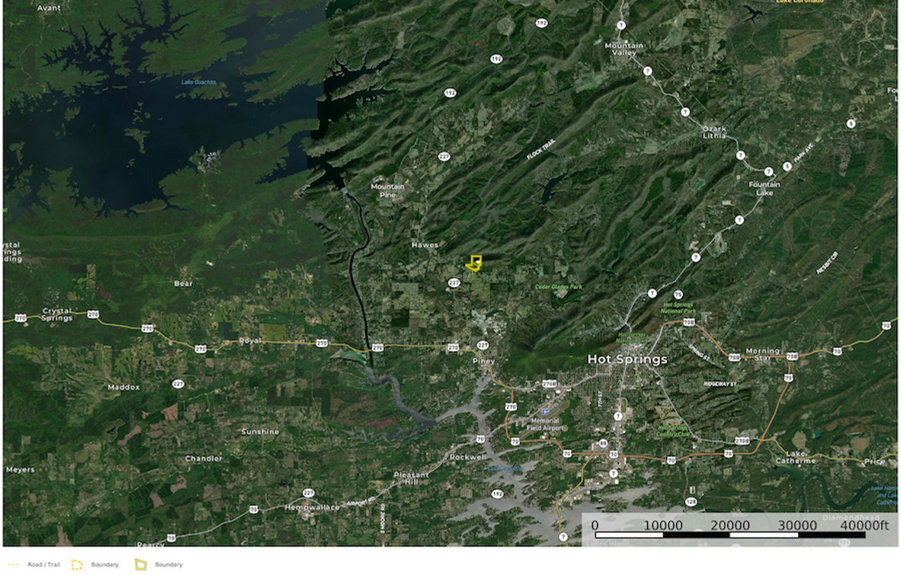The height and width of the screenshot is (588, 901).
Task: Click the Route 75 highway shield
Action: point(678,295)
